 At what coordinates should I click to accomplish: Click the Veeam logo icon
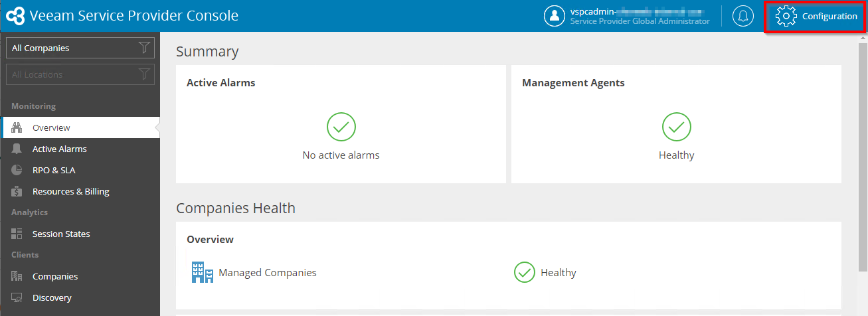15,16
